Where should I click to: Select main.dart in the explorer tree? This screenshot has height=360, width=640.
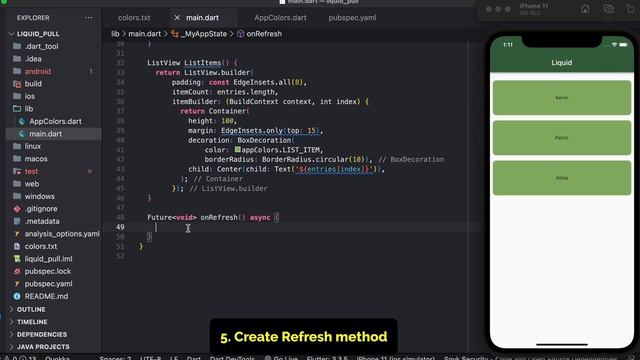(x=45, y=134)
